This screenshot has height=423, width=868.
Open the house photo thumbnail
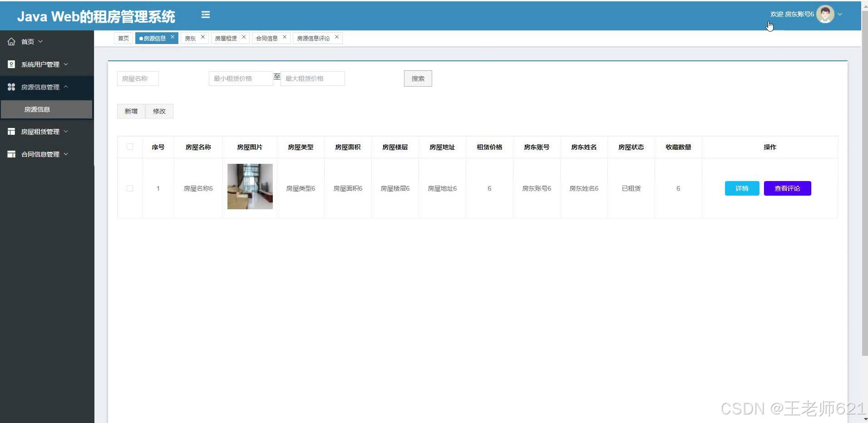[250, 187]
